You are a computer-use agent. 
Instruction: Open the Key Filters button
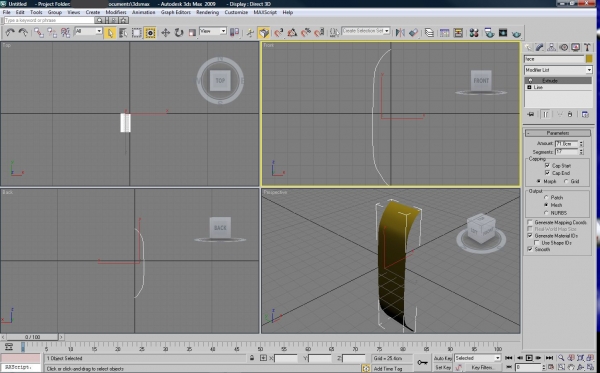482,367
